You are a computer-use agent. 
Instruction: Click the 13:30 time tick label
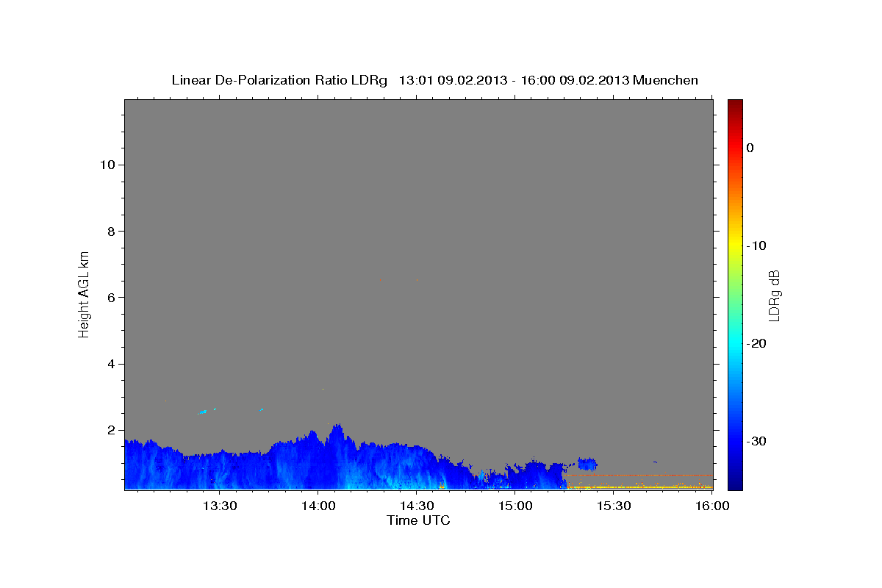tap(219, 506)
